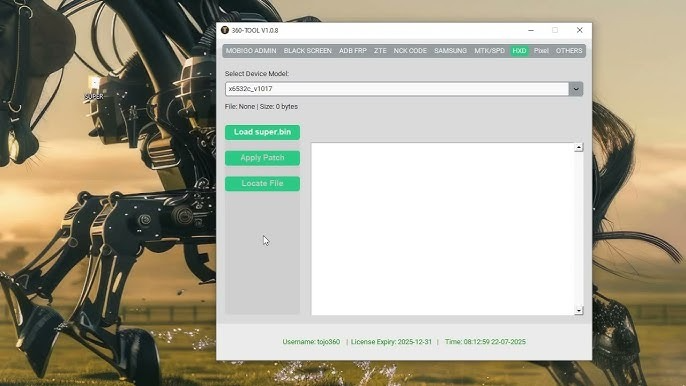
Task: Select the SUPER desktop icon
Action: [94, 89]
